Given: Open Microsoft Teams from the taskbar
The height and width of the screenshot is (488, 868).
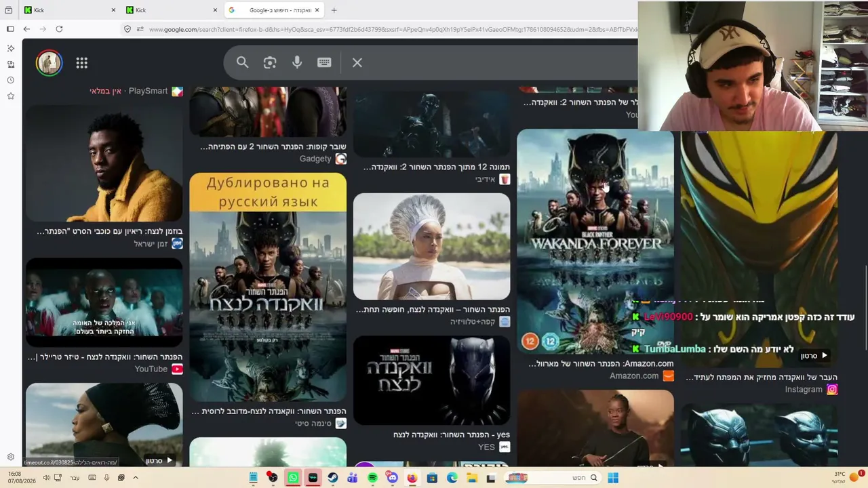Looking at the screenshot, I should pyautogui.click(x=352, y=478).
